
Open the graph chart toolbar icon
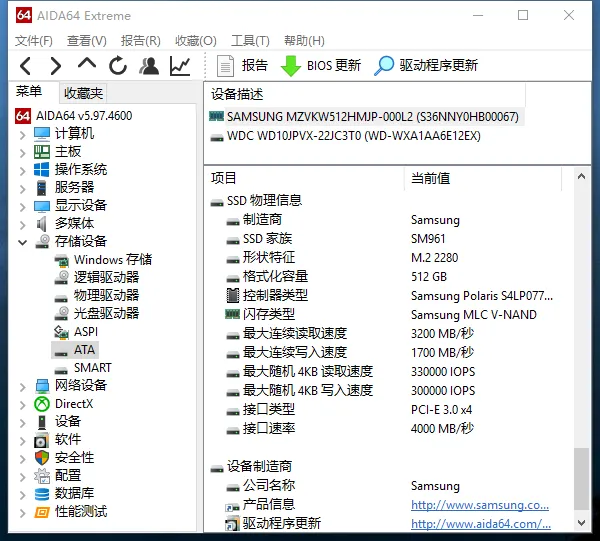point(180,66)
